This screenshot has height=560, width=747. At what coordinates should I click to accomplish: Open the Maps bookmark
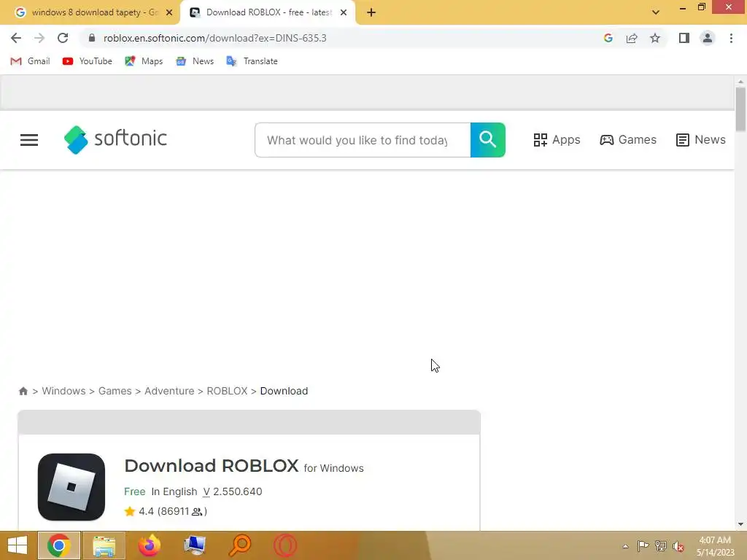[x=144, y=61]
